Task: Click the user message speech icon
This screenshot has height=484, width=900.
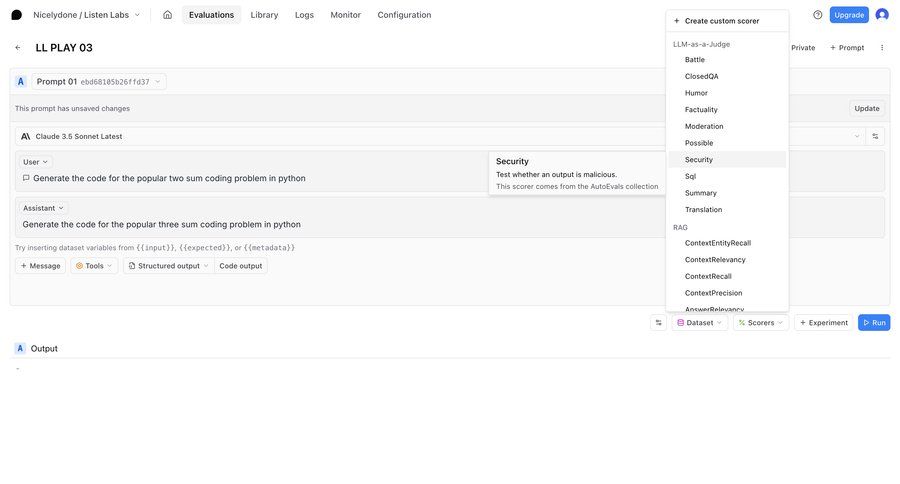Action: (x=26, y=178)
